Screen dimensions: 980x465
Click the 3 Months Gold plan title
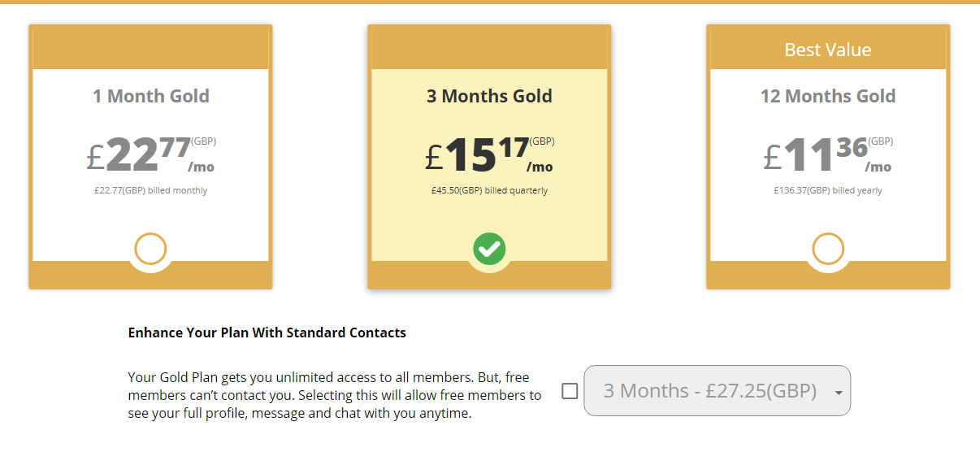pyautogui.click(x=489, y=96)
